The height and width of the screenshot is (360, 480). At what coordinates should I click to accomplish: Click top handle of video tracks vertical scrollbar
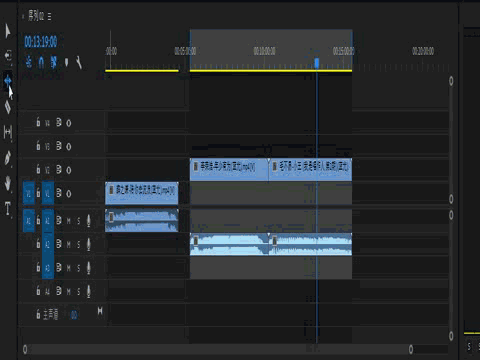(x=451, y=81)
